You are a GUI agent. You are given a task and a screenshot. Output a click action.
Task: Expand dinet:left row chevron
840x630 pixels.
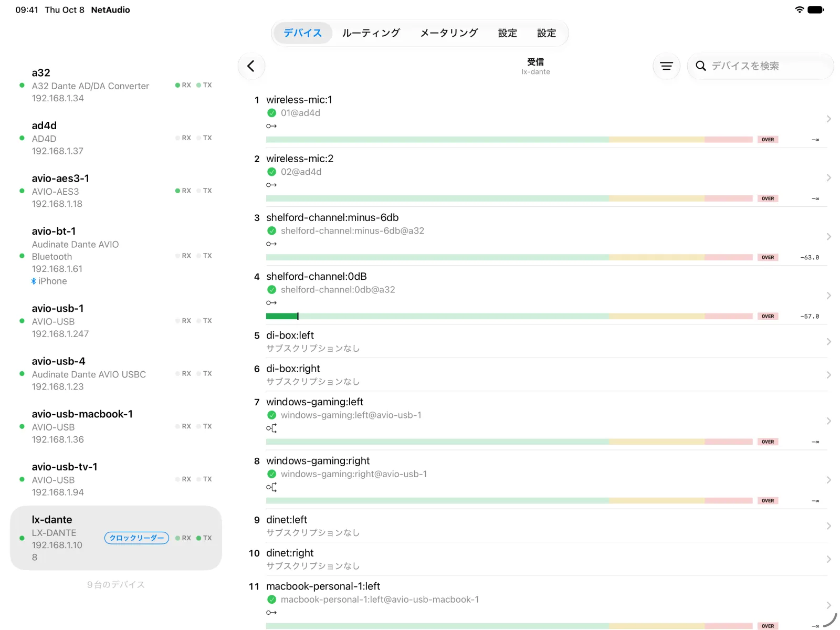click(828, 526)
